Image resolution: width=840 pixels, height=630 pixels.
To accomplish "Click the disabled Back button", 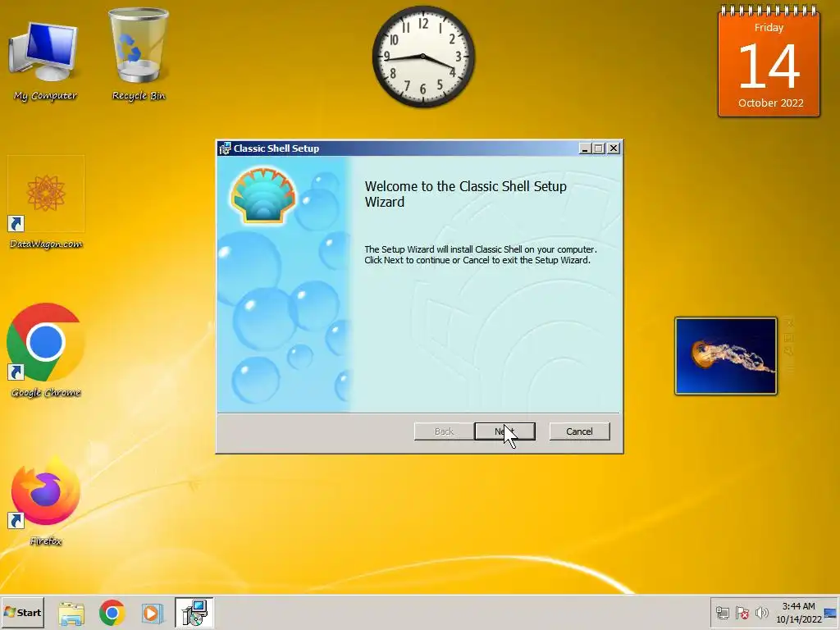I will tap(444, 431).
